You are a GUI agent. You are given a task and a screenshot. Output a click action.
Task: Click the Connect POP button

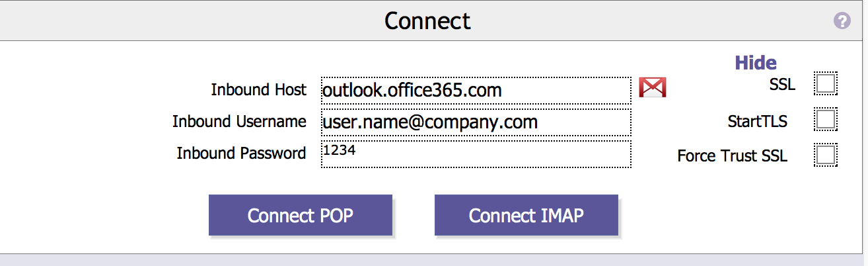coord(301,215)
